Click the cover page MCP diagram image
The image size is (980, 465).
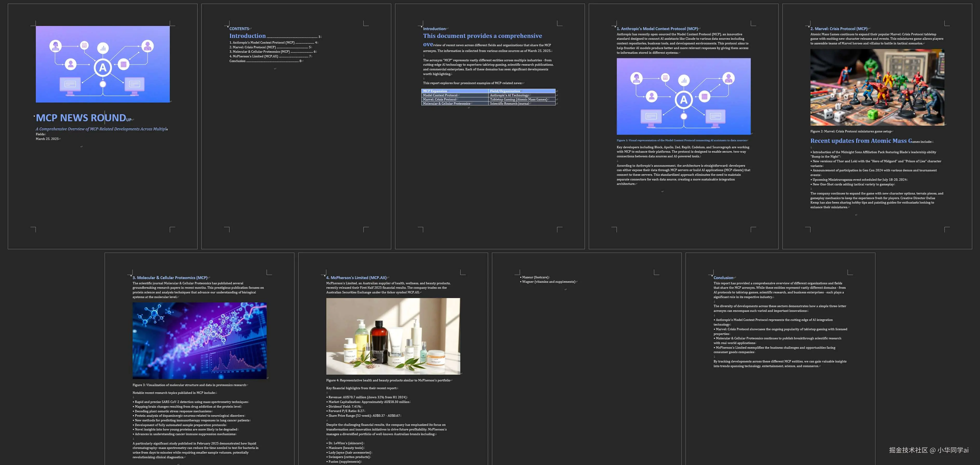103,64
